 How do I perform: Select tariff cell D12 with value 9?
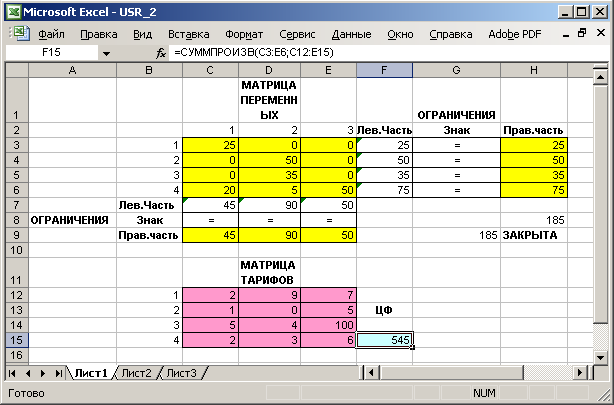tap(269, 295)
